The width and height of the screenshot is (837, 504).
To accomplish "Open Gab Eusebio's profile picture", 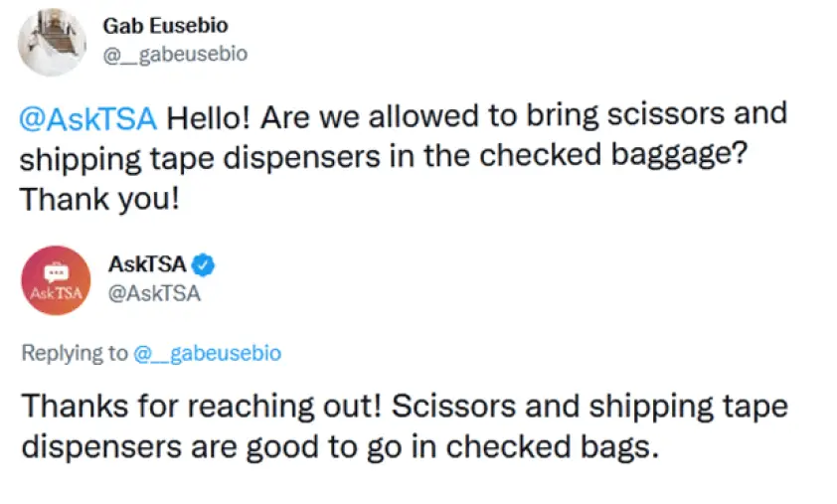I will point(52,42).
